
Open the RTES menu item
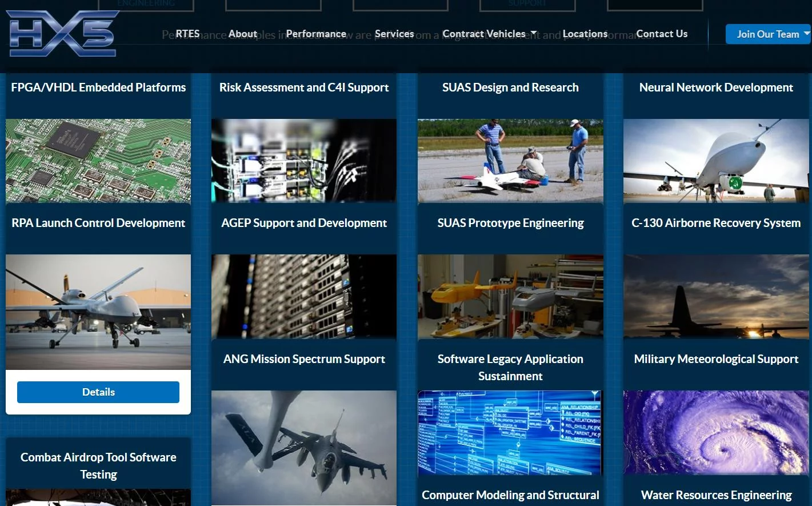pos(187,34)
